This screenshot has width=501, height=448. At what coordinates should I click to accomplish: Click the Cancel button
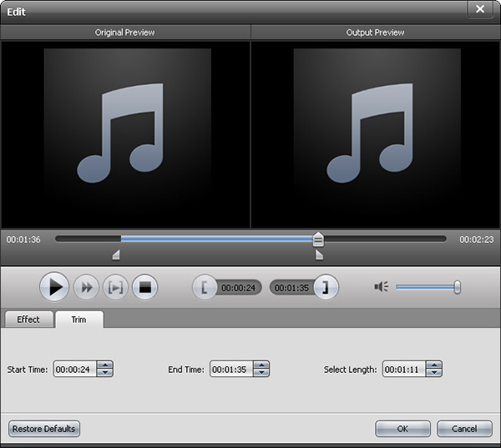point(464,429)
